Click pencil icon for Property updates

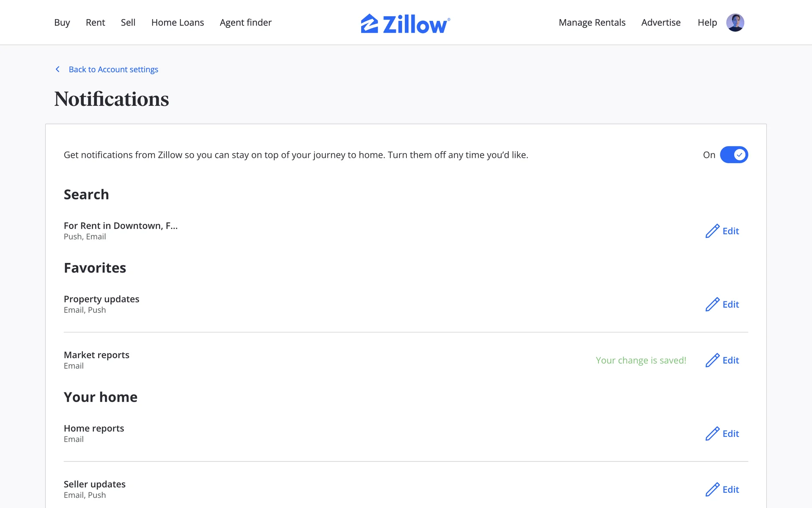[x=712, y=304]
